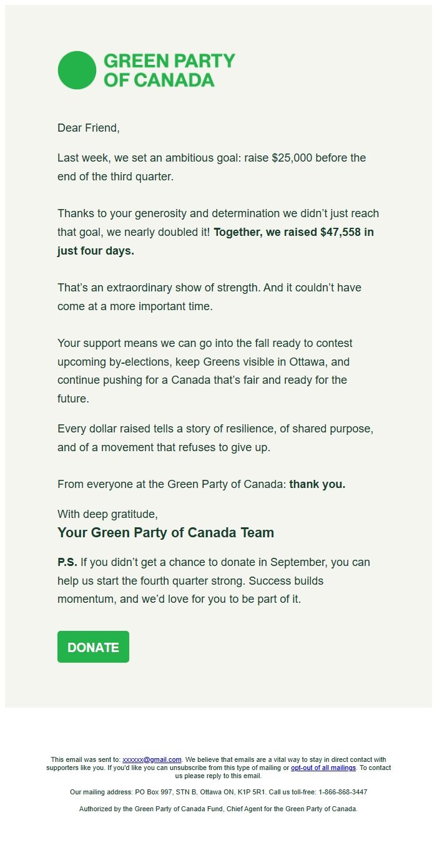Viewport: 437px width, 868px height.
Task: Follow the opt-out of all mailings link
Action: [323, 768]
